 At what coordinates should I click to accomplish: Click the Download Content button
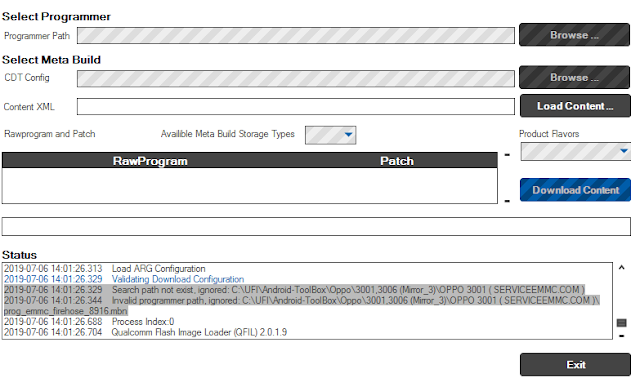[x=575, y=190]
